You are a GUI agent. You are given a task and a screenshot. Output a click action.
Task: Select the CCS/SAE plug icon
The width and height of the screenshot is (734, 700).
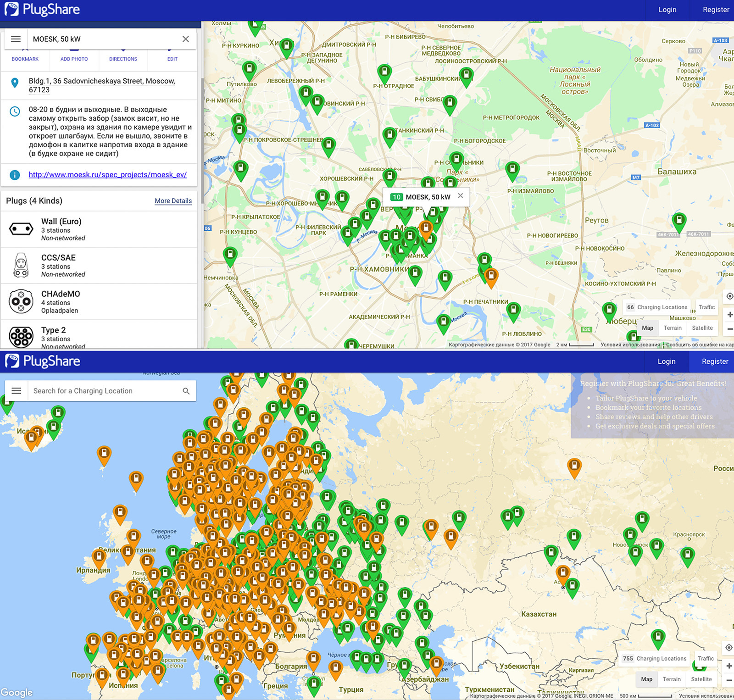(x=21, y=265)
